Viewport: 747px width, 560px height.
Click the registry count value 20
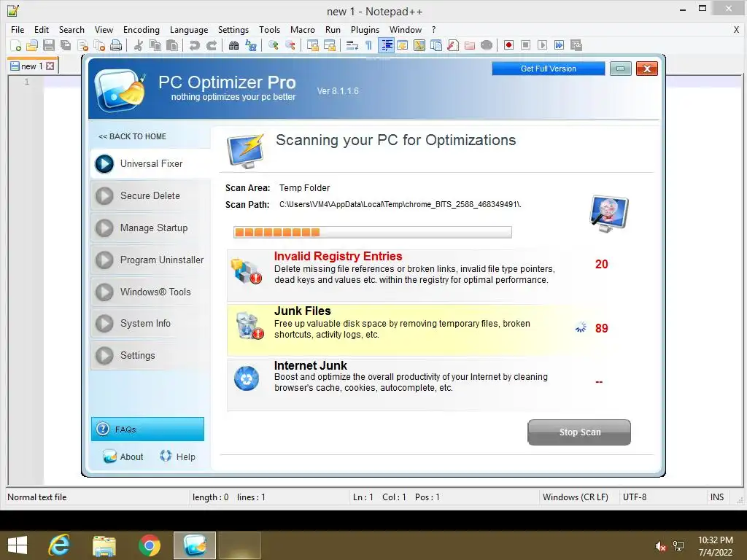tap(601, 264)
